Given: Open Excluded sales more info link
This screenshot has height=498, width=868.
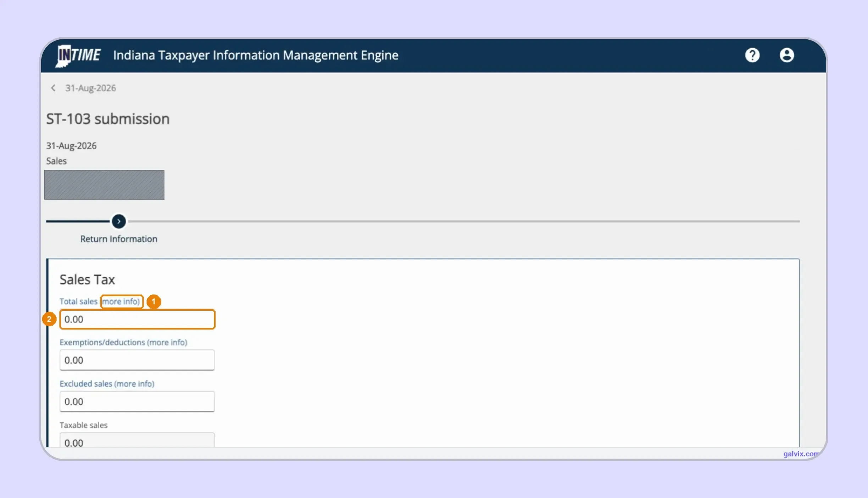Looking at the screenshot, I should [x=134, y=384].
